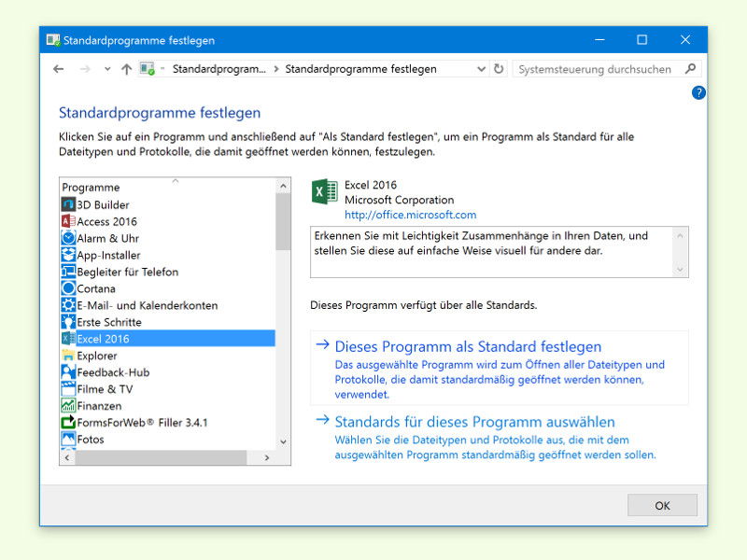This screenshot has height=560, width=747.
Task: Click the Filme & TV clapperboard icon
Action: 68,389
